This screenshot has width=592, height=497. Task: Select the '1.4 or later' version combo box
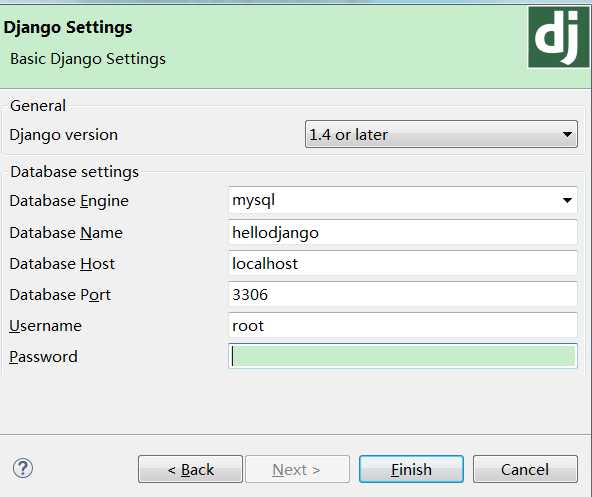pos(441,134)
